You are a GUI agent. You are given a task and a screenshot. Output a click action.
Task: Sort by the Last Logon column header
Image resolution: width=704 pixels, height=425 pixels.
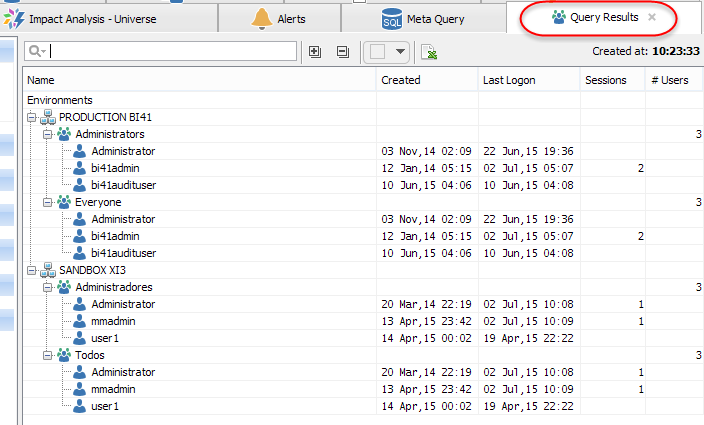pos(529,80)
